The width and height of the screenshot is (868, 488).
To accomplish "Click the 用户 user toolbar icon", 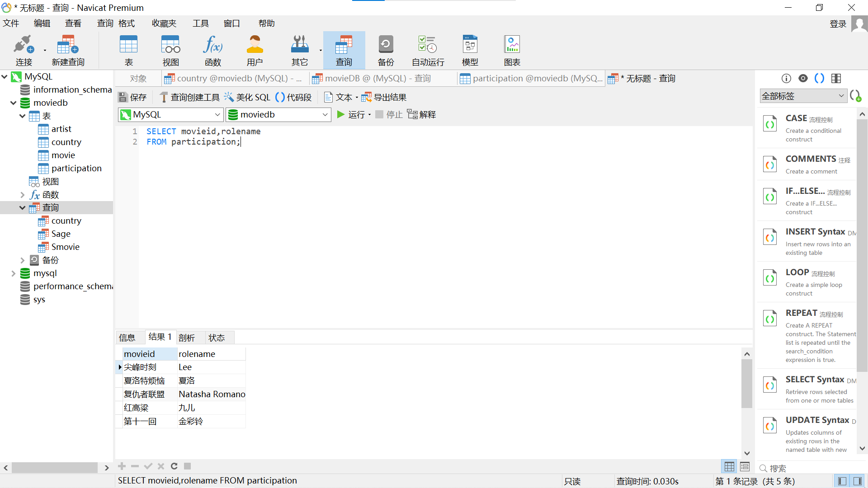I will point(255,51).
